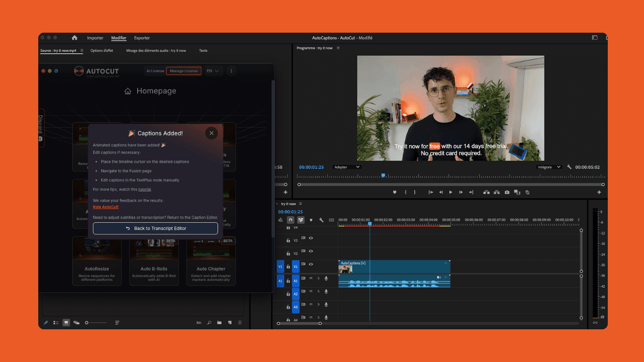Toggle sync lock on track V2

click(x=303, y=251)
